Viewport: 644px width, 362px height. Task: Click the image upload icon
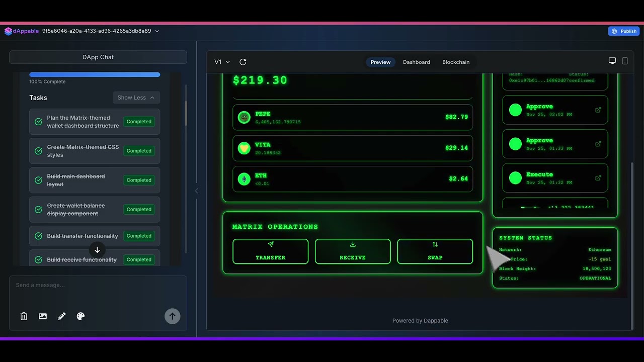tap(43, 316)
